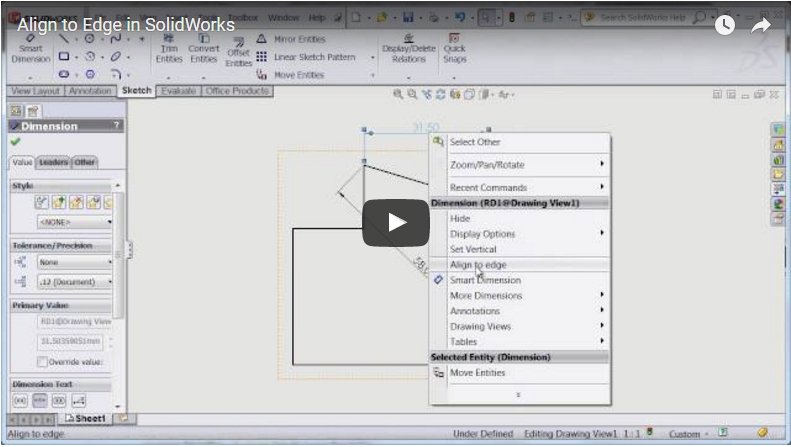This screenshot has height=447, width=791.
Task: Toggle the Override value checkbox
Action: 42,362
